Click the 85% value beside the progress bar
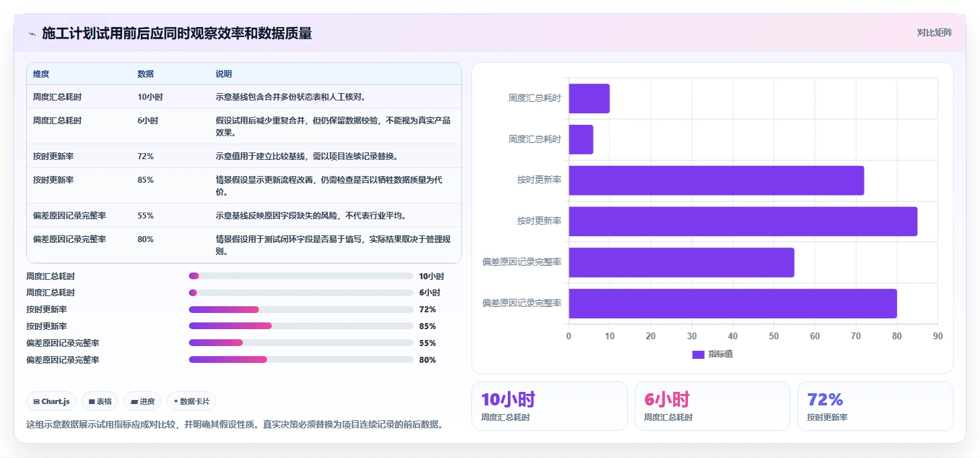Screen dimensions: 980x458 pyautogui.click(x=428, y=326)
